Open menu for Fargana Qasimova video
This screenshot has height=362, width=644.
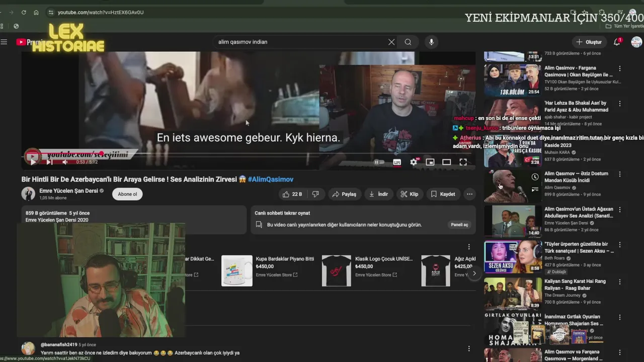[620, 68]
